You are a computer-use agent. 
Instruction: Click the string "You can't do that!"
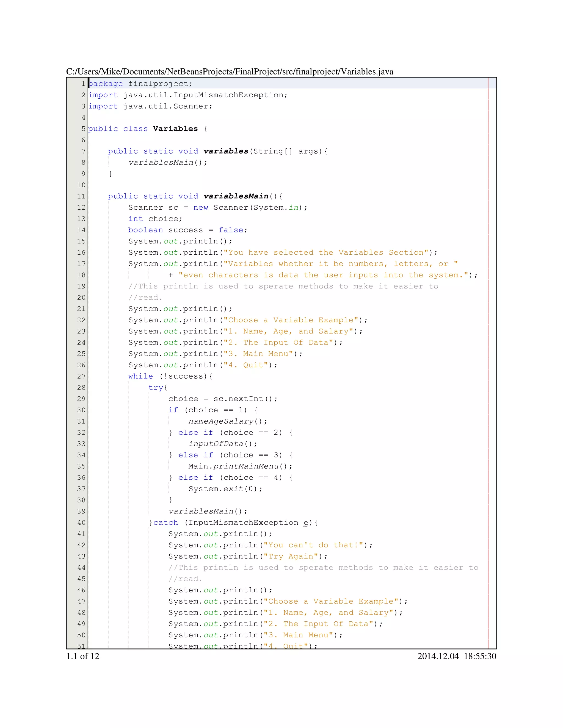313,545
